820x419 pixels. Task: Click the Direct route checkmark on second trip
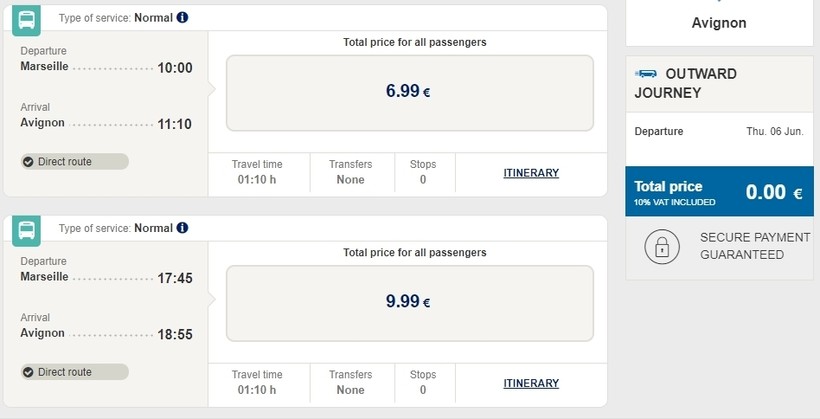coord(28,372)
